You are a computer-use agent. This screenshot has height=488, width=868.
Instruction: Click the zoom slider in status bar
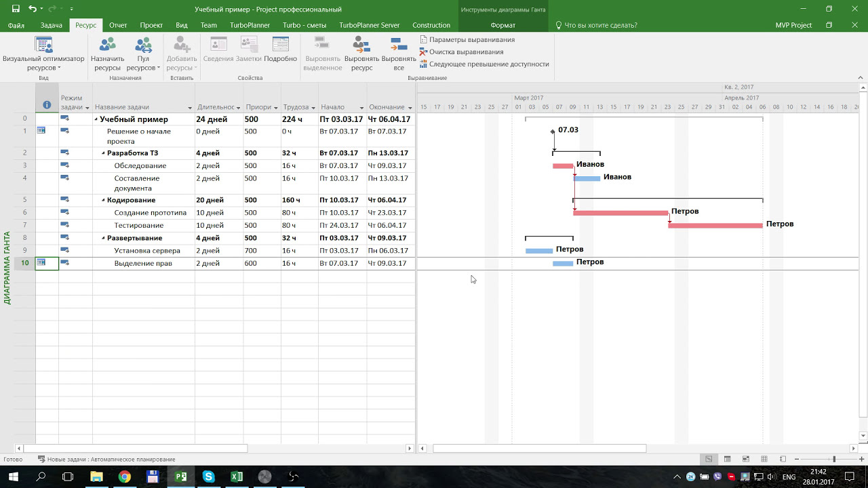point(834,460)
